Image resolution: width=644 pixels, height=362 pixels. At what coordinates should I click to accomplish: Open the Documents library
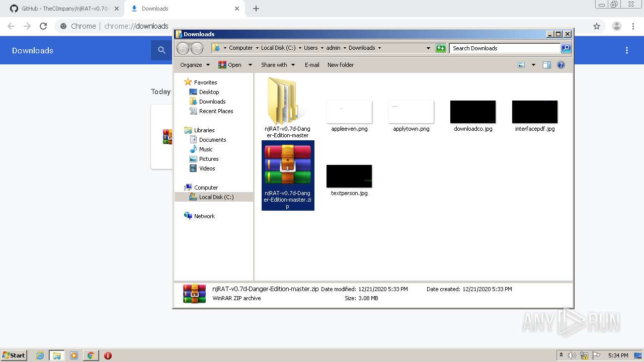click(208, 140)
